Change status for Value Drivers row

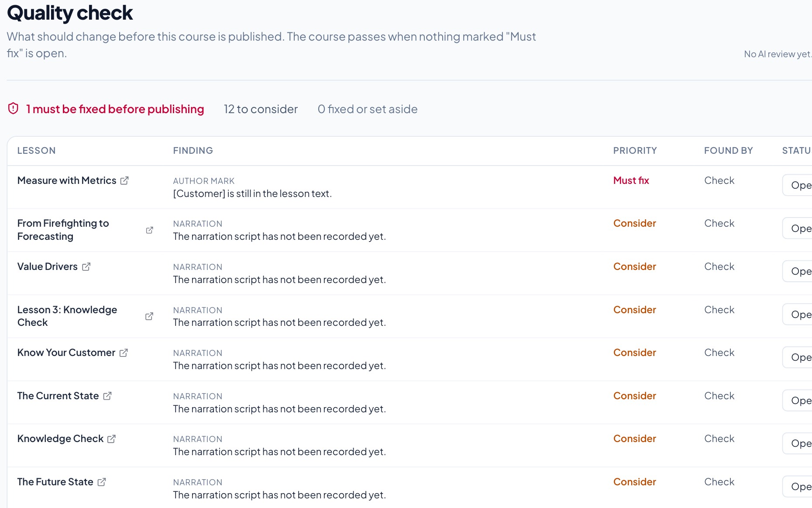pyautogui.click(x=798, y=271)
